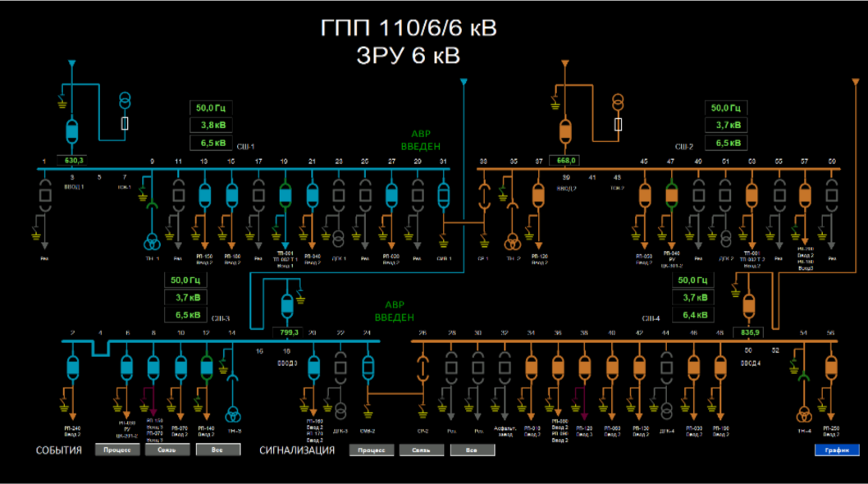Select cell 47 РП-040 breaker
The width and height of the screenshot is (868, 484).
pyautogui.click(x=671, y=195)
